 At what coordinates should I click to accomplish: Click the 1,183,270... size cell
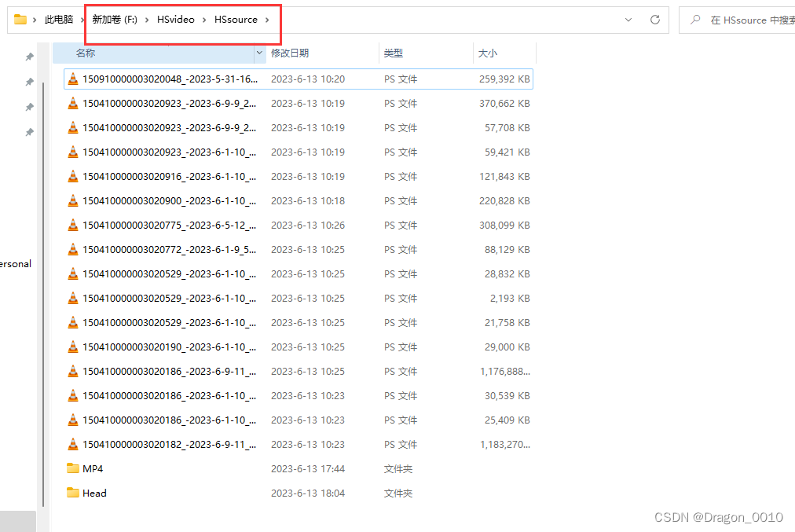pos(505,444)
